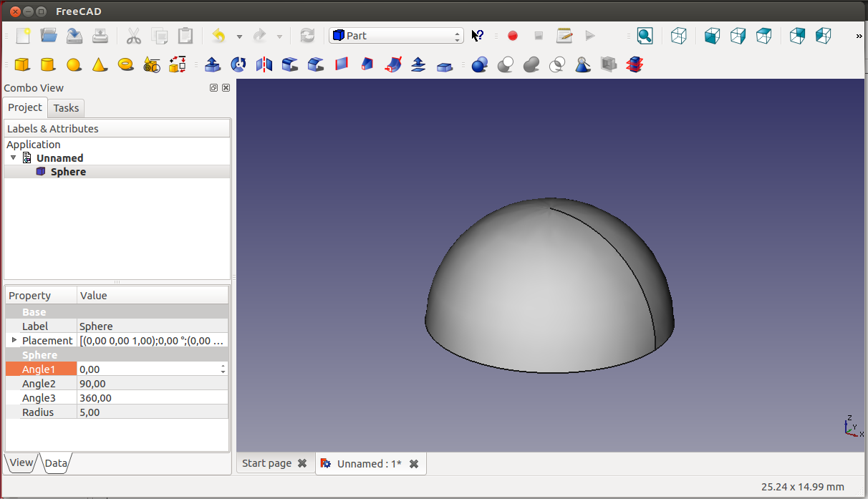Close the Start page tab

[302, 464]
